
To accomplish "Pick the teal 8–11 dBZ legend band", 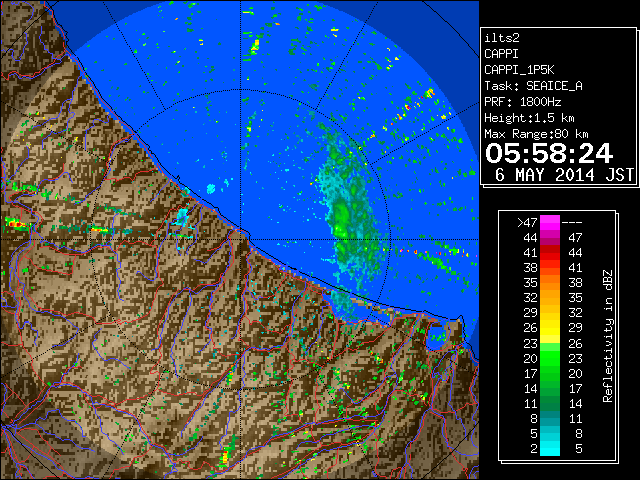I will (550, 418).
